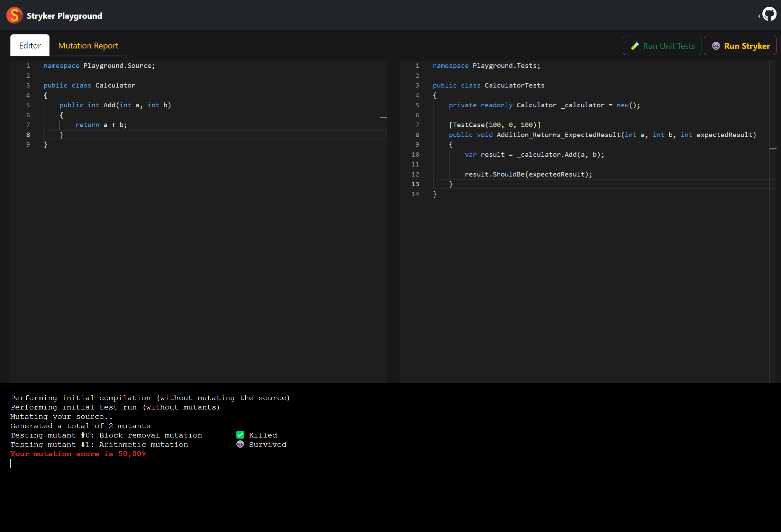Click the 'var result = _calculator.Add(a, b);' line

pyautogui.click(x=534, y=155)
